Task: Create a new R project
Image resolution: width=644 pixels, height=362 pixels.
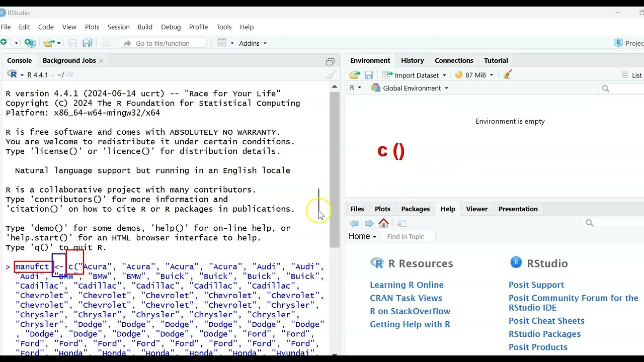Action: pyautogui.click(x=30, y=43)
